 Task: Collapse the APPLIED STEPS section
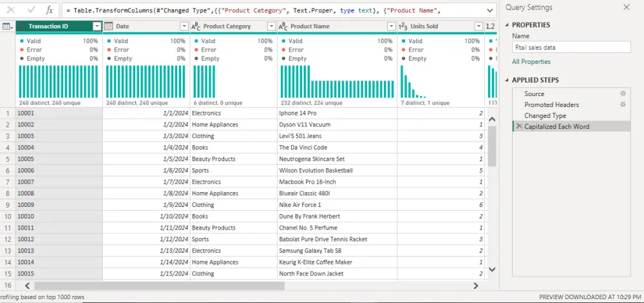(x=506, y=80)
